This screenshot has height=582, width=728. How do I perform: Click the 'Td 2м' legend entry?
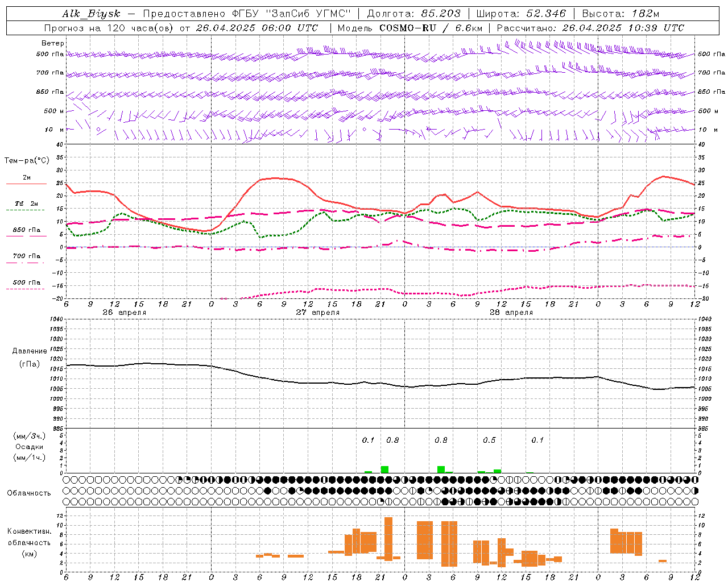(x=26, y=203)
